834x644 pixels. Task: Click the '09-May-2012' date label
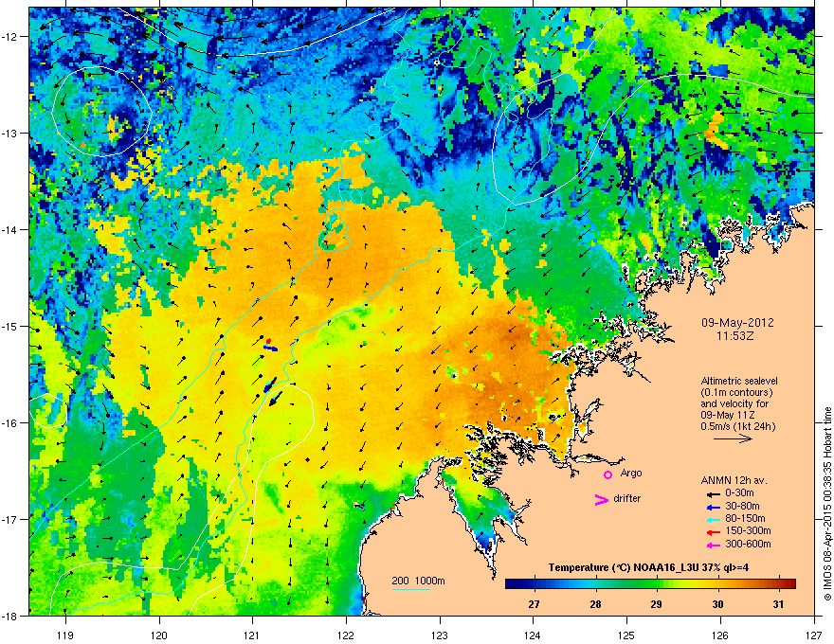click(x=737, y=323)
